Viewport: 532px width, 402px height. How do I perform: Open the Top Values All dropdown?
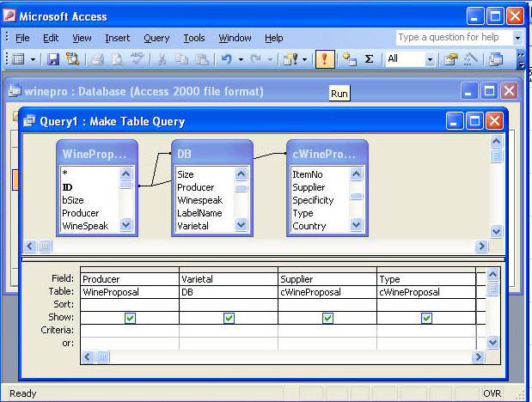[430, 60]
